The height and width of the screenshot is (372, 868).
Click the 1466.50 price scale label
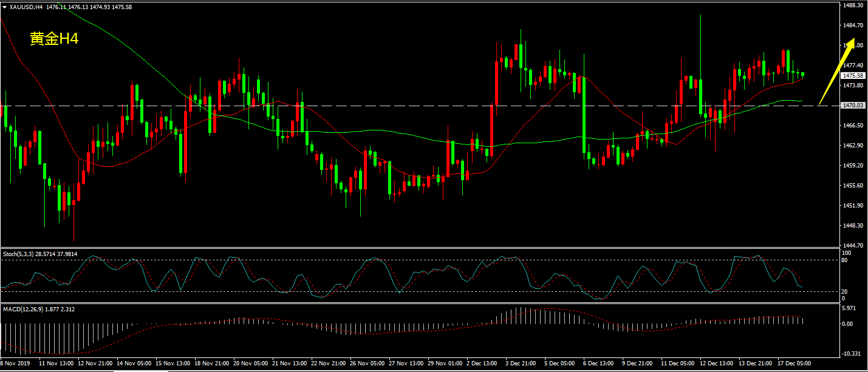[x=853, y=126]
